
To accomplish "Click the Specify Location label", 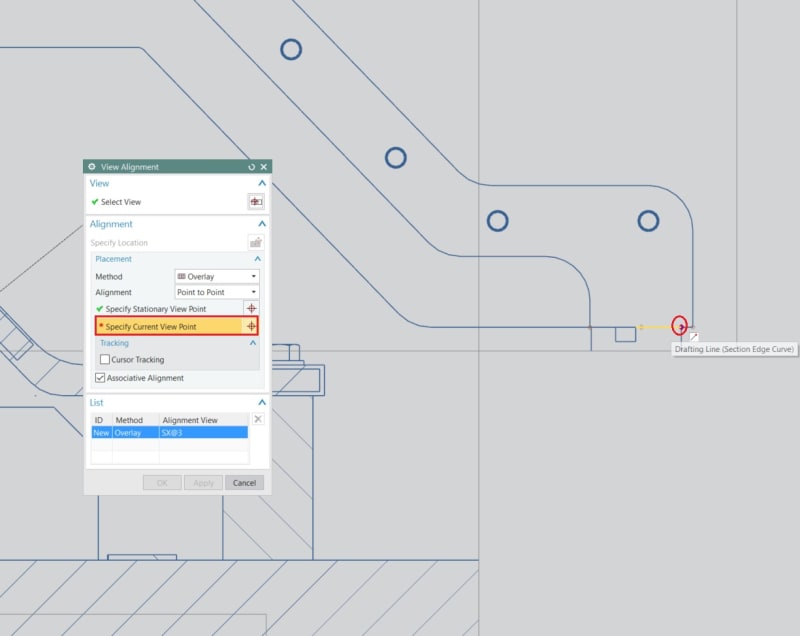I will coord(119,243).
